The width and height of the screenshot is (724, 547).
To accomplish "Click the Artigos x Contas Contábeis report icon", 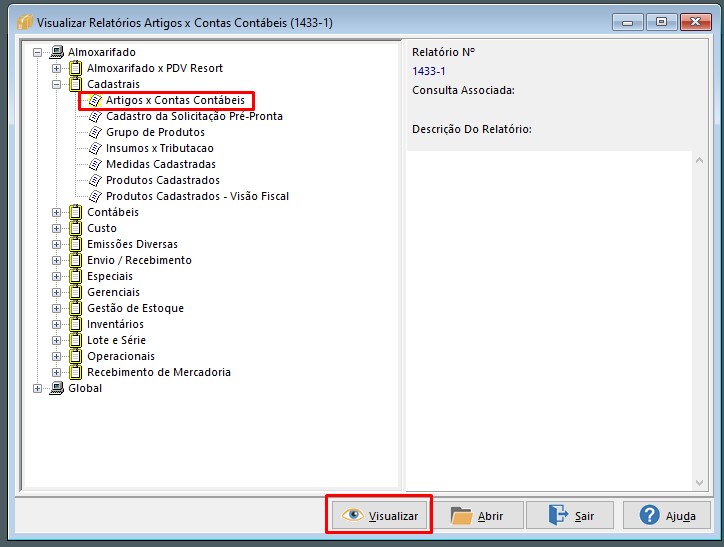I will [x=95, y=100].
